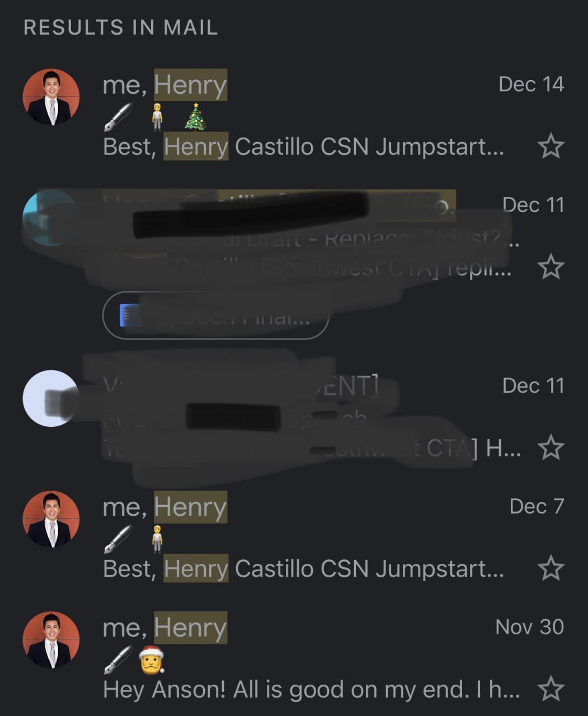Tap sender avatar on Dec 7 email
This screenshot has height=716, width=588.
click(51, 519)
